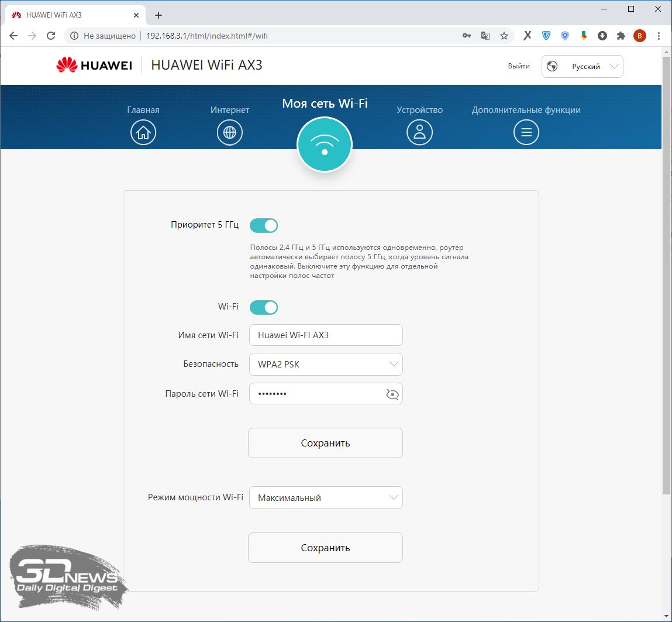Click the language globe icon

tap(553, 67)
